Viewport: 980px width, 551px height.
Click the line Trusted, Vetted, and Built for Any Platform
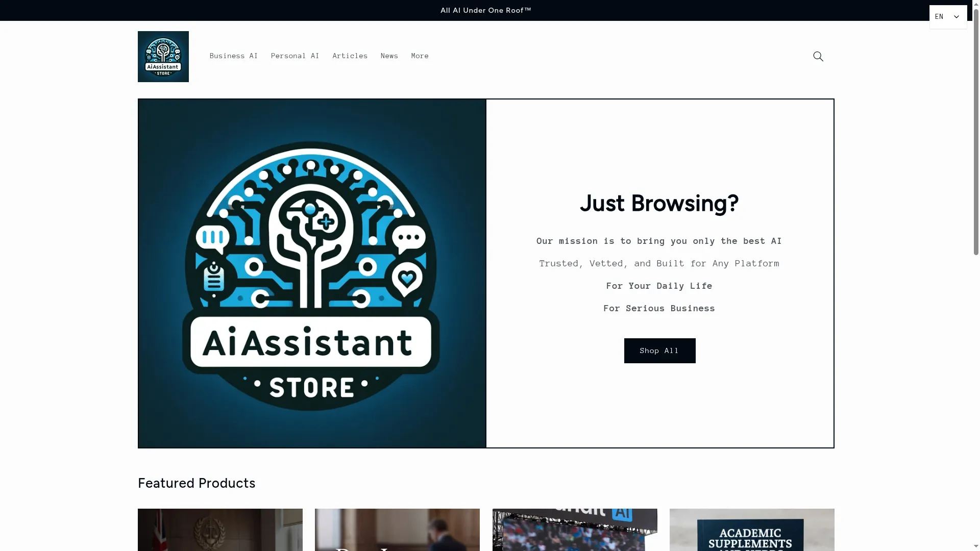pos(659,263)
